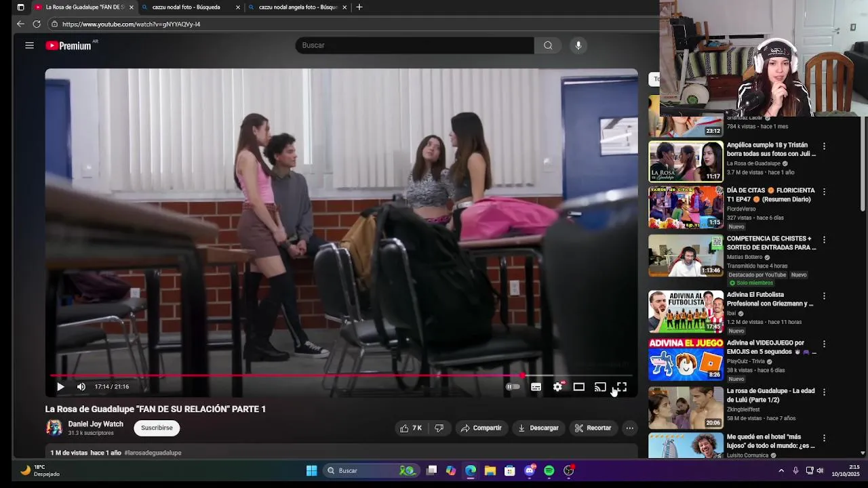Enter fullscreen mode in the player
868x488 pixels.
(x=622, y=387)
